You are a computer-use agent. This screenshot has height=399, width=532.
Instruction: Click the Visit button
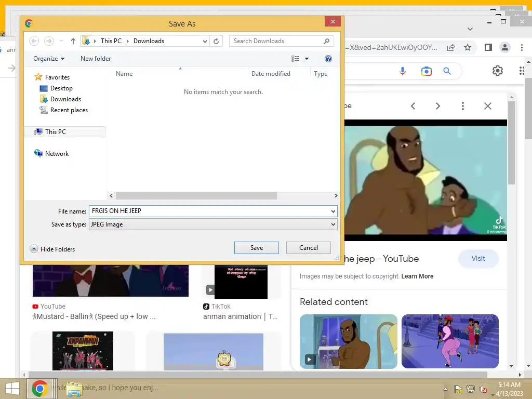[x=478, y=259]
